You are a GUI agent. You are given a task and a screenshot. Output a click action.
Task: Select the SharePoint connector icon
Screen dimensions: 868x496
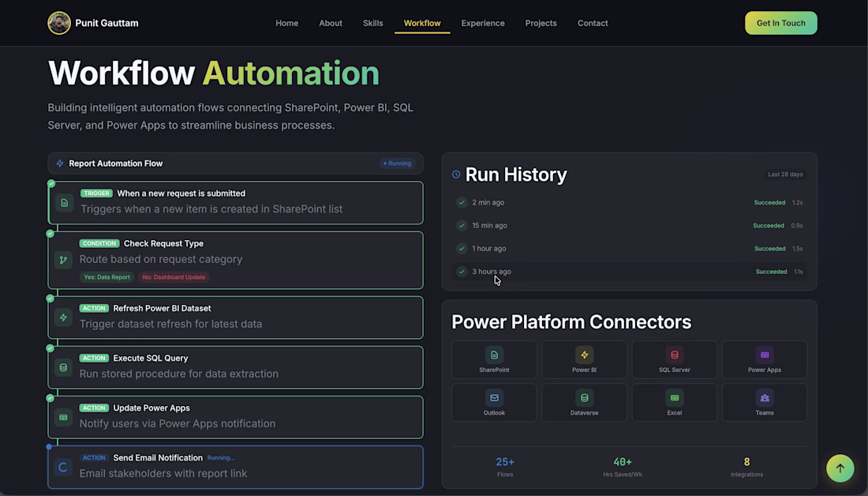494,355
